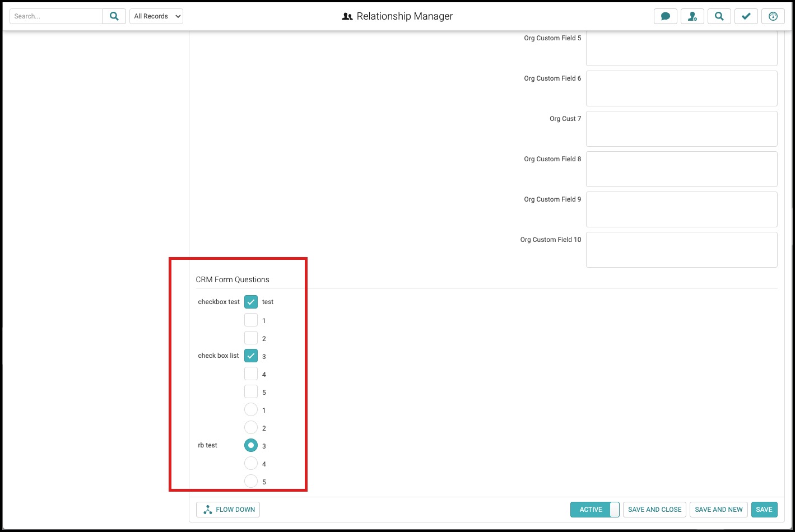Check option 1 in check box list
This screenshot has width=795, height=532.
click(251, 320)
